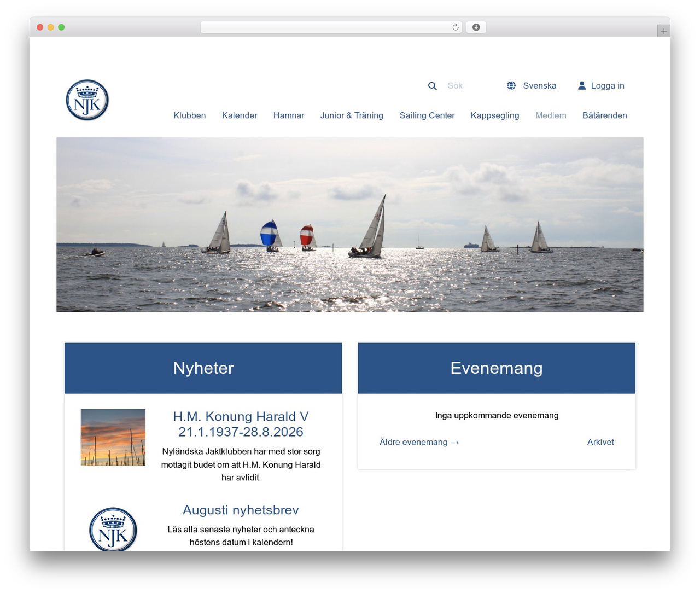Click the Evenemang section header
Screen dimensions: 700x593
click(x=497, y=368)
